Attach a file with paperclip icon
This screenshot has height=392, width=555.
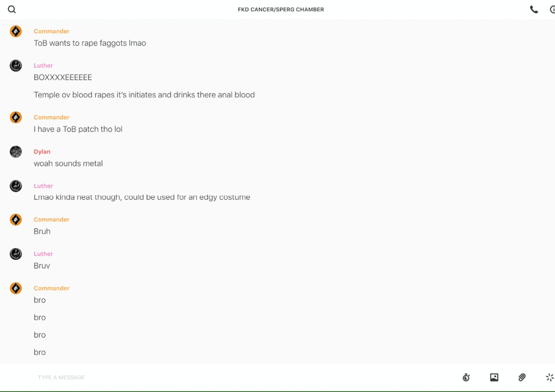click(x=522, y=377)
